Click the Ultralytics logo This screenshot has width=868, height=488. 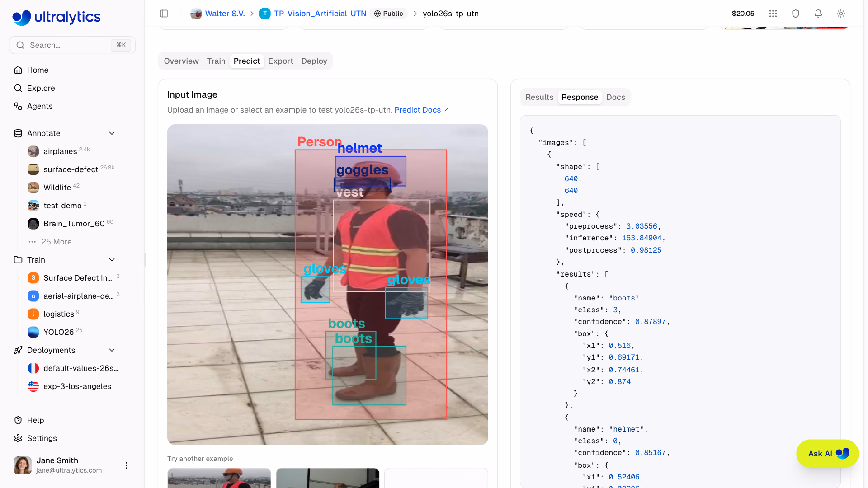pyautogui.click(x=57, y=17)
